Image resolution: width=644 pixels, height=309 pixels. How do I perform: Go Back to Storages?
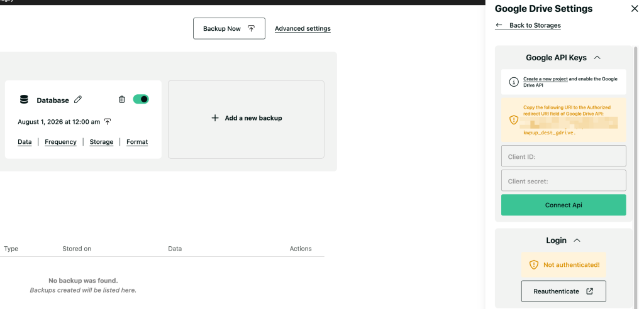pos(528,25)
